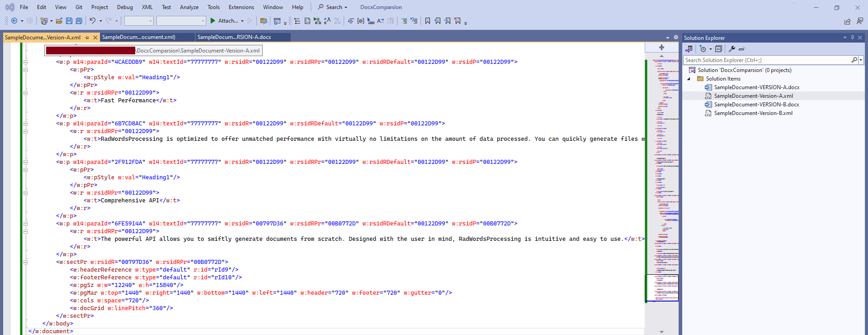Click the Send Feedback person icon
The width and height of the screenshot is (868, 335).
(x=859, y=21)
